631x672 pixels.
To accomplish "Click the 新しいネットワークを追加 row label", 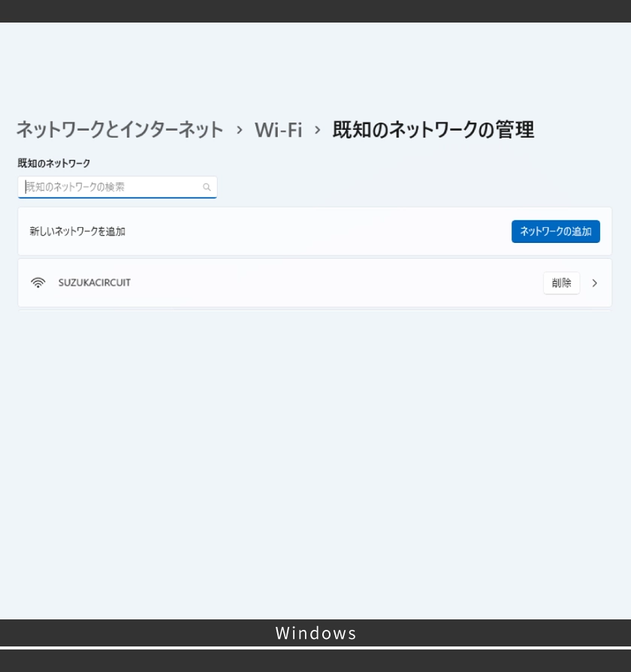I will click(x=77, y=231).
